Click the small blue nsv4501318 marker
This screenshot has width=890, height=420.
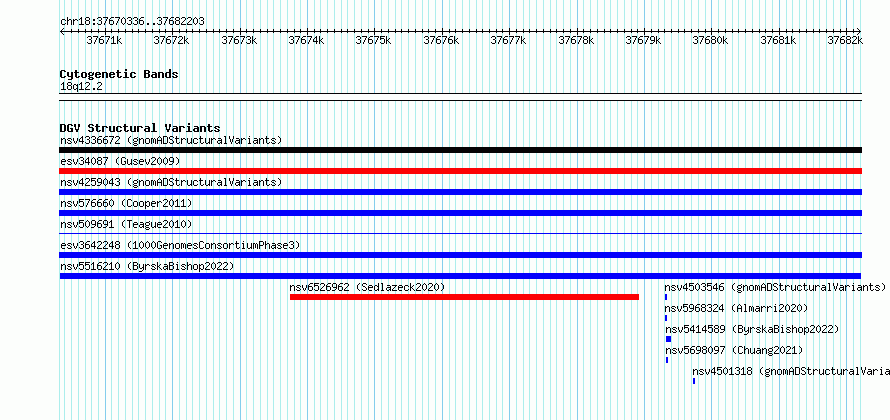click(x=694, y=381)
